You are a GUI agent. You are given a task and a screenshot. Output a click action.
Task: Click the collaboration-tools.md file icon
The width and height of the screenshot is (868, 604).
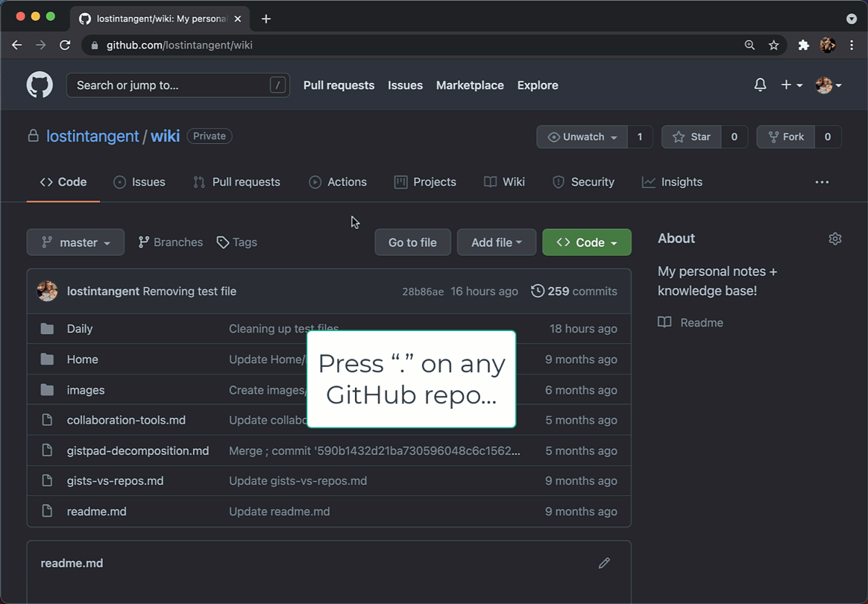coord(47,421)
